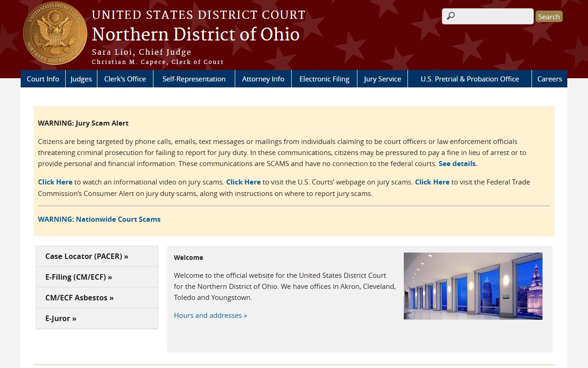The height and width of the screenshot is (368, 588).
Task: Open E-Filing (CM/ECF) quick link
Action: 97,277
